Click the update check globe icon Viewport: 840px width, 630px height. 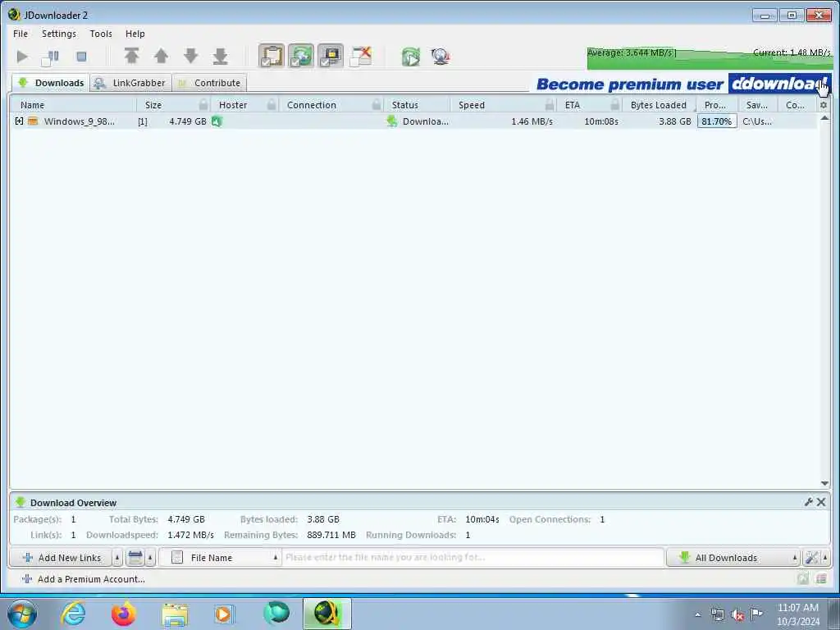tap(441, 57)
